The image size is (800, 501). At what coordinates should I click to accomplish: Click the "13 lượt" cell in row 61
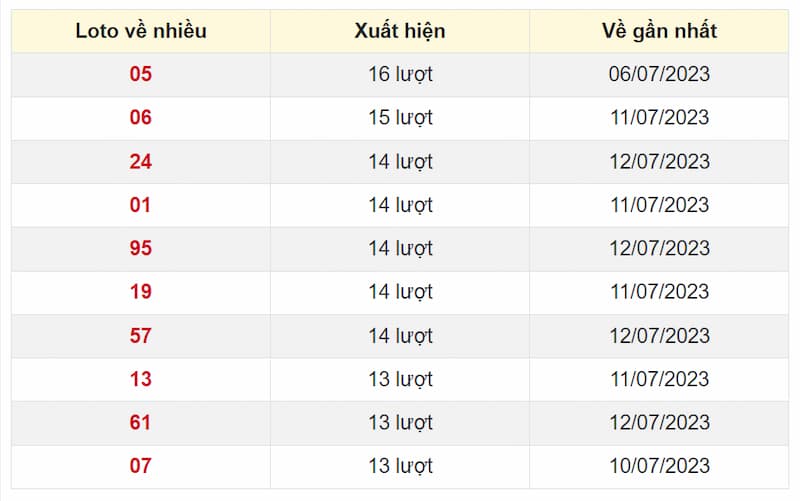(x=400, y=423)
